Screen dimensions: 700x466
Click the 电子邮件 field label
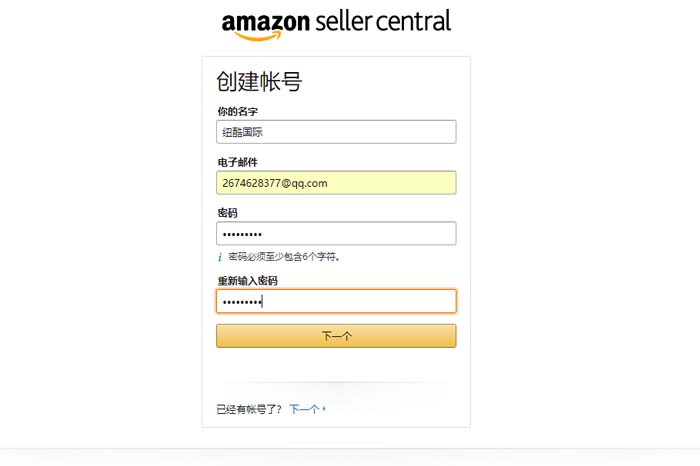click(x=237, y=162)
